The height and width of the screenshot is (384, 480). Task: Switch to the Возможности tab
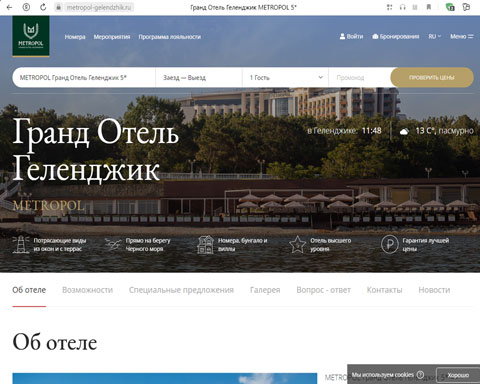tap(87, 290)
